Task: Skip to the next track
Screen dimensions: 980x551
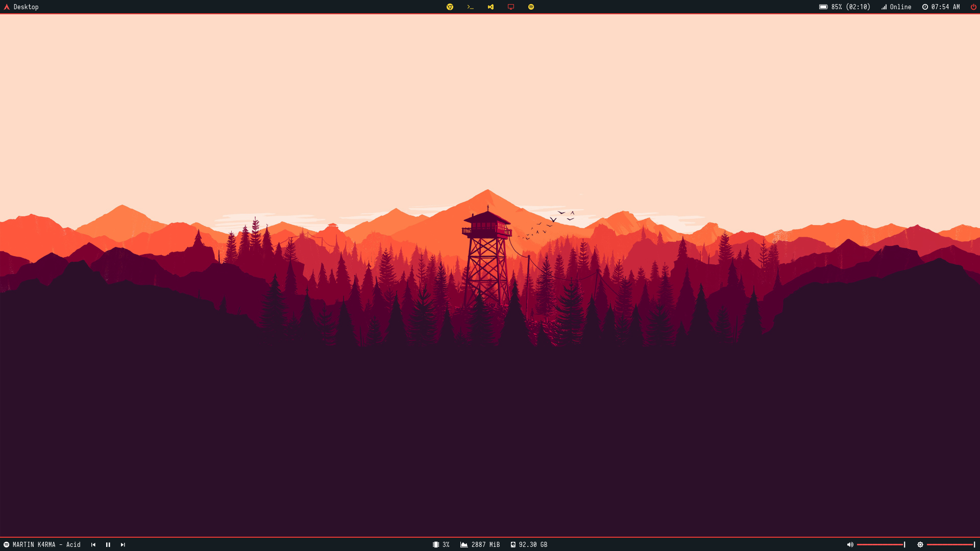Action: pos(122,545)
